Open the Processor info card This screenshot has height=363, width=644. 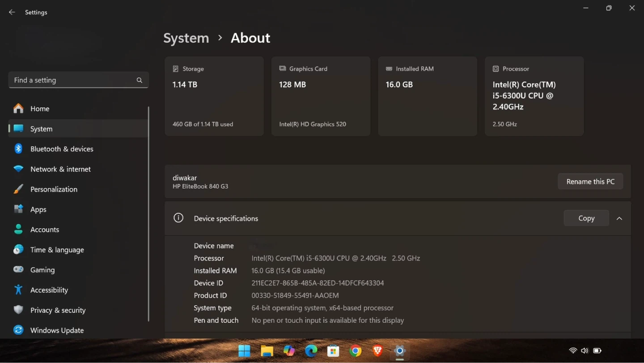pyautogui.click(x=534, y=96)
